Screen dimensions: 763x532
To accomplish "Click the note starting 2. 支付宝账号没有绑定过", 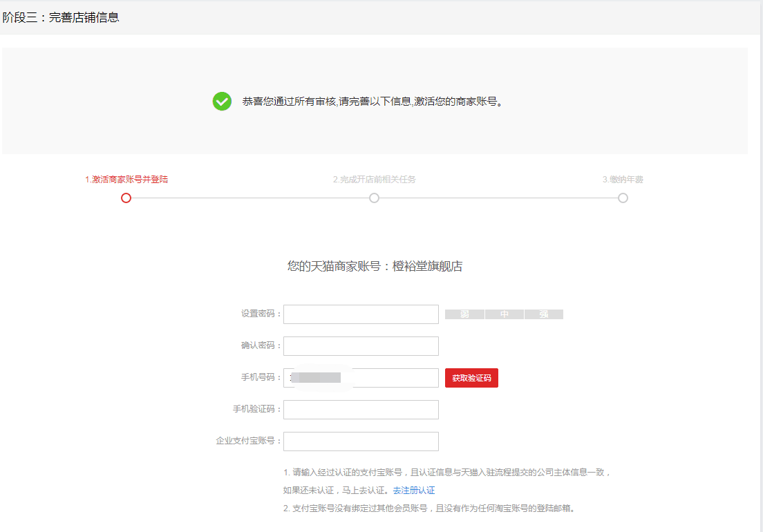I will (429, 509).
